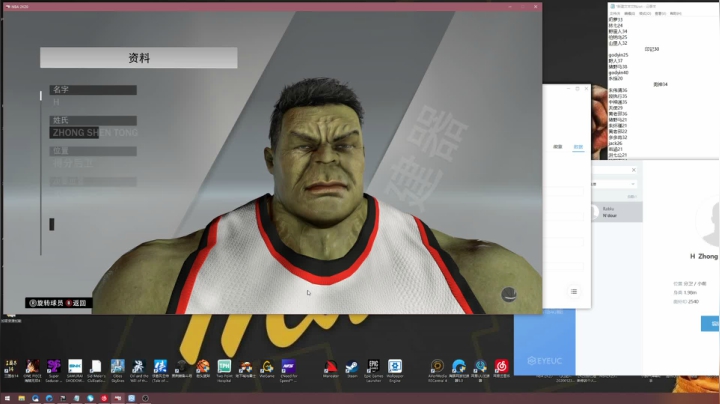Open File Explorer from the taskbar
Image resolution: width=720 pixels, height=404 pixels.
click(22, 398)
